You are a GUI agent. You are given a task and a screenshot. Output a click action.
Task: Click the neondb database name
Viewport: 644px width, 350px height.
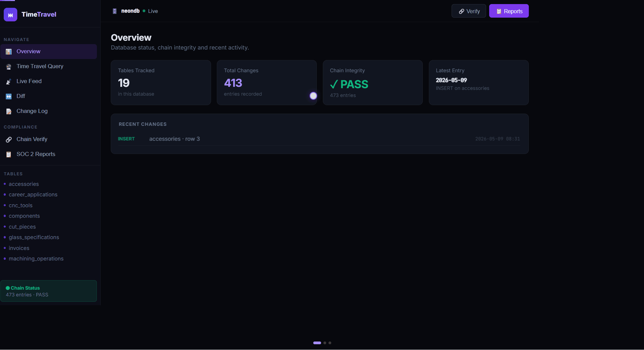click(x=130, y=11)
